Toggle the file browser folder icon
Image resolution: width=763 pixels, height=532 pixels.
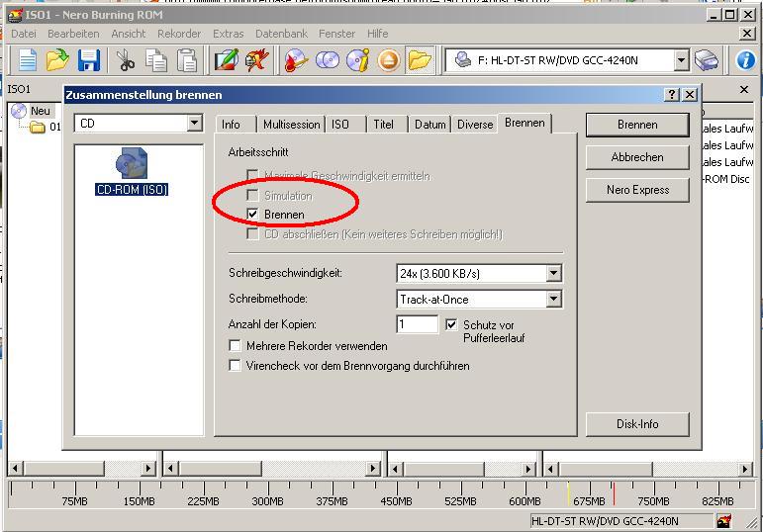coord(420,60)
